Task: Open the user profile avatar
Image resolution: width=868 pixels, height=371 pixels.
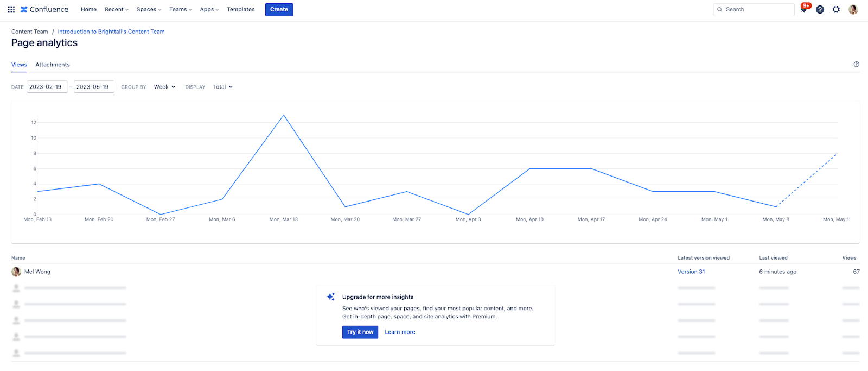Action: (x=853, y=9)
